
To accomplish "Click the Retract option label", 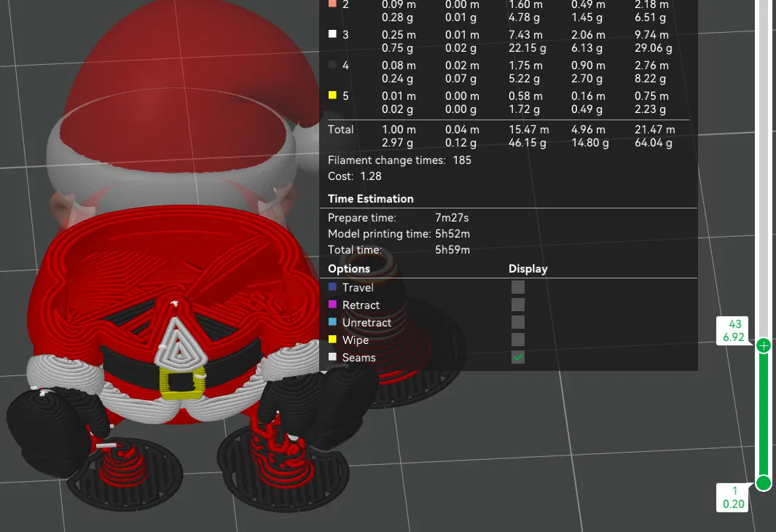I will point(361,305).
